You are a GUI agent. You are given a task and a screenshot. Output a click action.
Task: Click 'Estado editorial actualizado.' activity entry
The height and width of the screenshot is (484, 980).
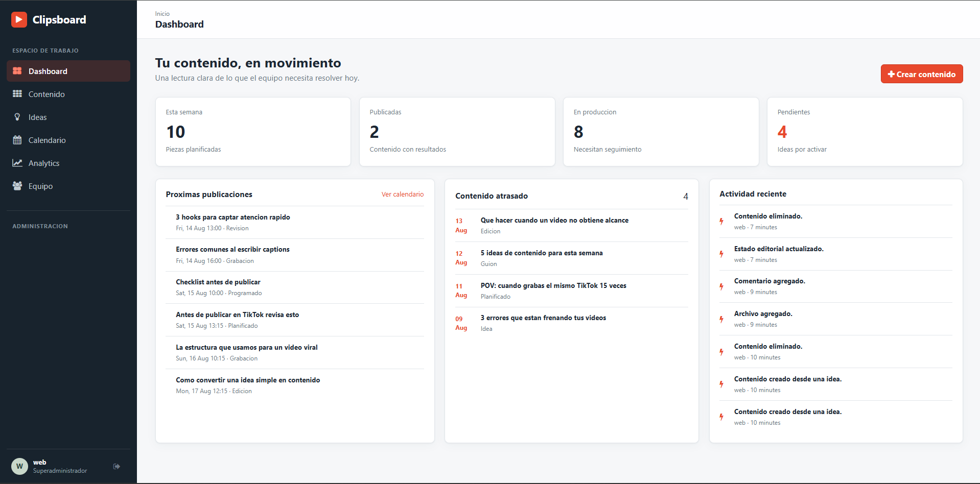tap(836, 254)
